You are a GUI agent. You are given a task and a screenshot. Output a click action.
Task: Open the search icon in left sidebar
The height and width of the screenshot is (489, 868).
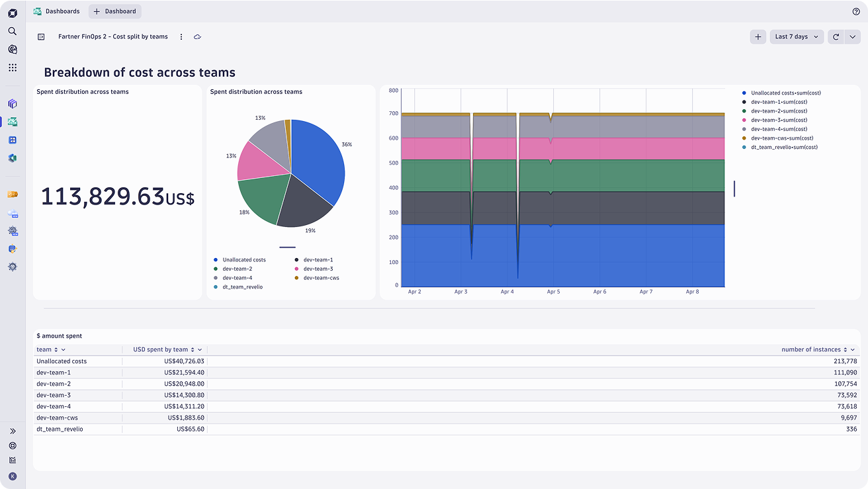pos(13,31)
